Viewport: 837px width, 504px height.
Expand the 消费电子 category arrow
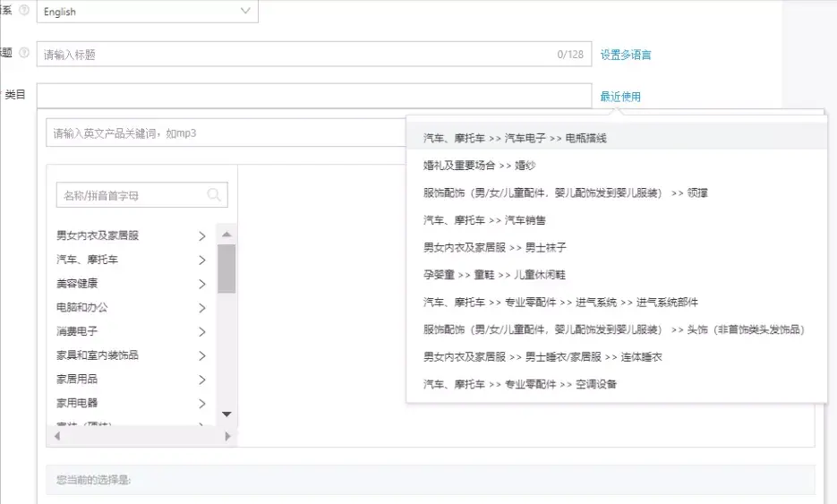tap(201, 332)
